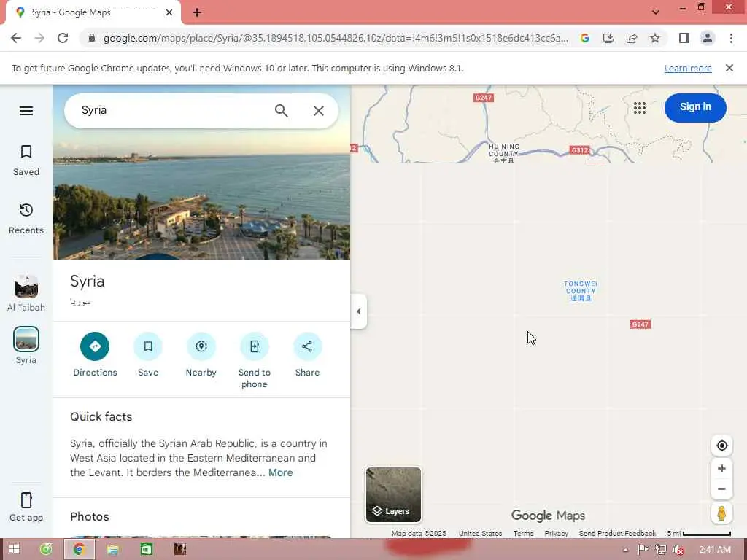Click the Terms link in map footer
Image resolution: width=747 pixels, height=560 pixels.
(523, 534)
